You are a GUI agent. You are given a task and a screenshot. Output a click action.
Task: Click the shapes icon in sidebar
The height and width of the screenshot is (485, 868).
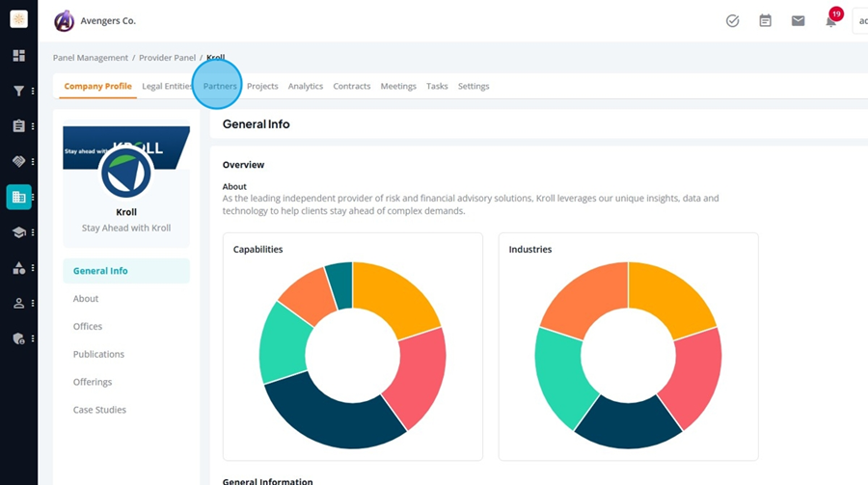(19, 268)
